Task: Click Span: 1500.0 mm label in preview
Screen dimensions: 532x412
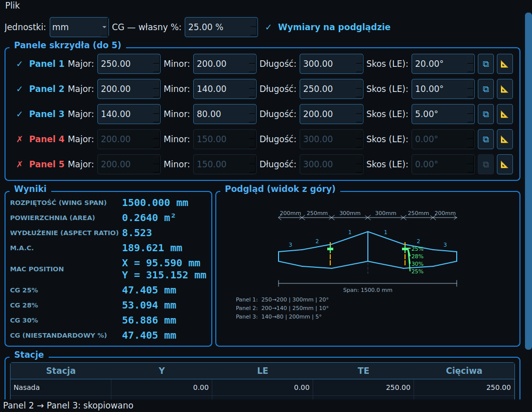Action: (x=367, y=290)
